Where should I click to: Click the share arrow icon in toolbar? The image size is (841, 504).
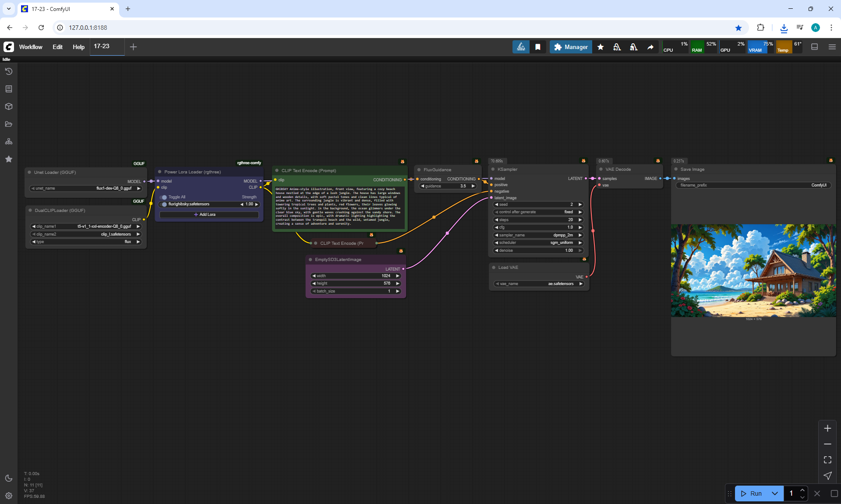650,47
